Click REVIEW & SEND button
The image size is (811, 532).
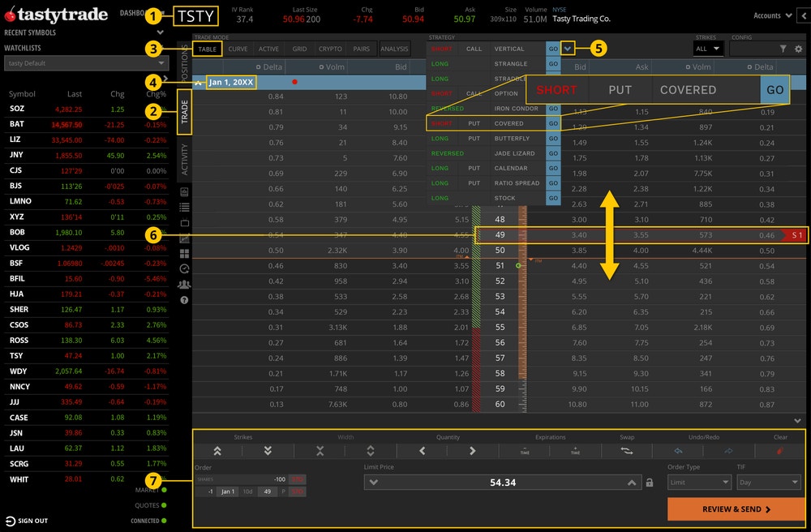click(736, 509)
